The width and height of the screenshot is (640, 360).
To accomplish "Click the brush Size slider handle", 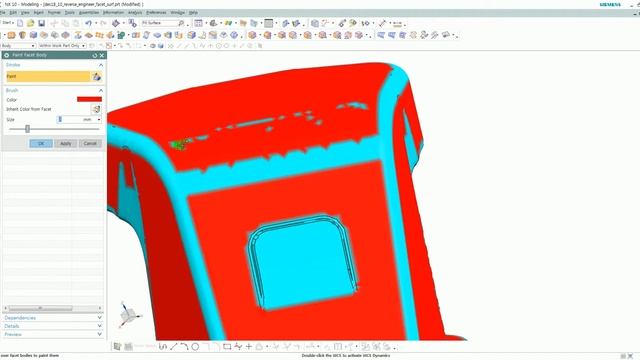I will pos(27,129).
